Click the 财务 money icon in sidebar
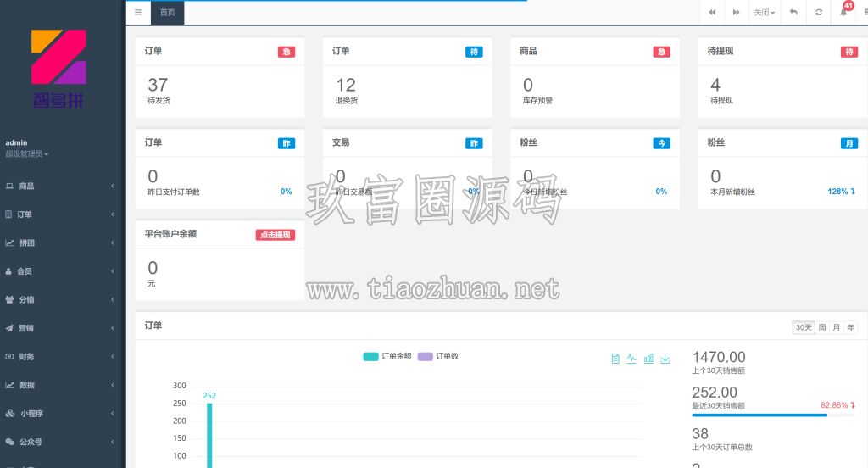Screen dimensions: 868x468 pyautogui.click(x=9, y=357)
